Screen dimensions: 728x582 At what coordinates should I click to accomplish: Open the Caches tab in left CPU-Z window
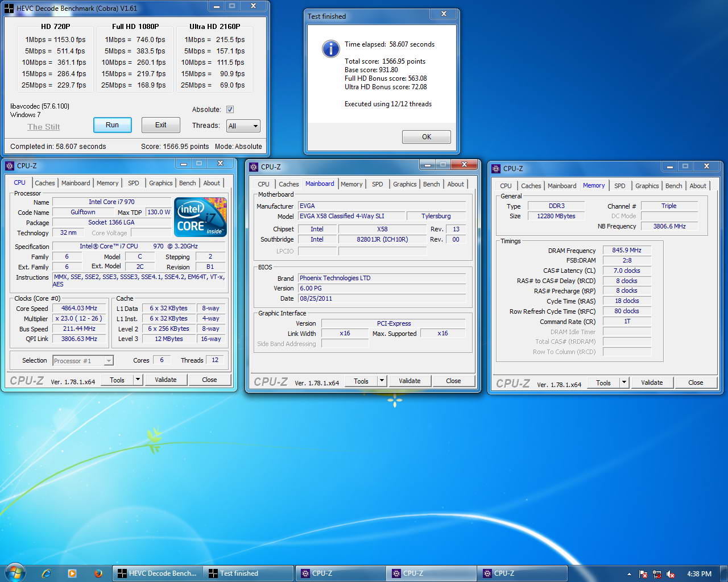pos(44,183)
